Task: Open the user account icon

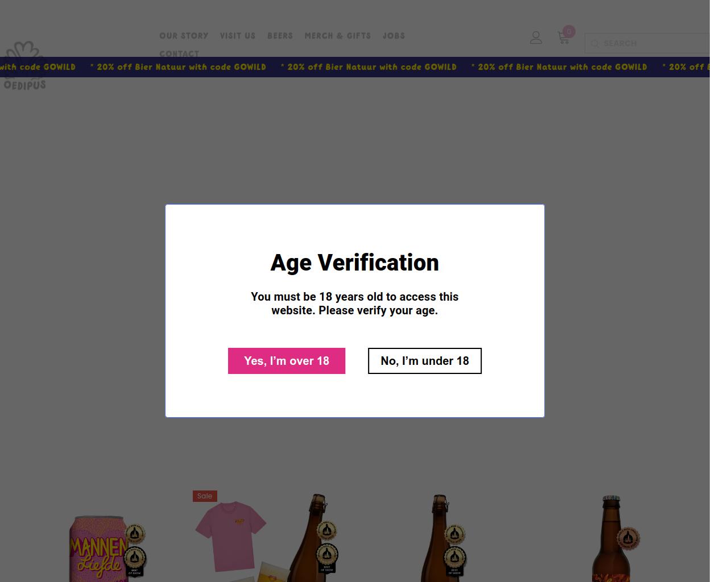Action: point(536,38)
